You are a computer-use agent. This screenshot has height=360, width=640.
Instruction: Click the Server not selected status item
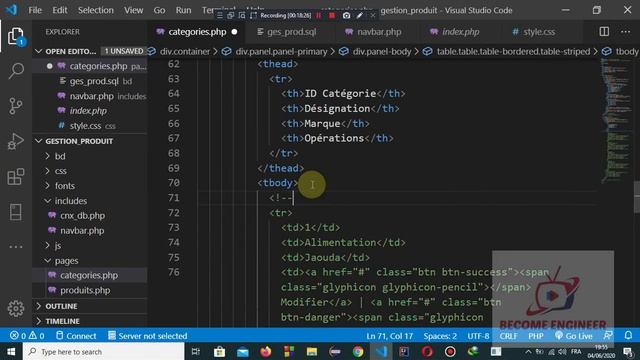point(148,336)
